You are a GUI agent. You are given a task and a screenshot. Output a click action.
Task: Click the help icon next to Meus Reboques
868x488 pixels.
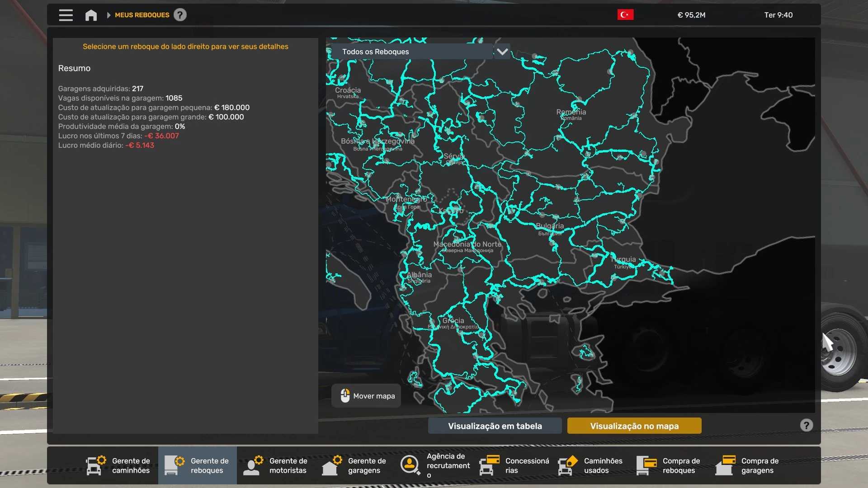click(x=180, y=15)
